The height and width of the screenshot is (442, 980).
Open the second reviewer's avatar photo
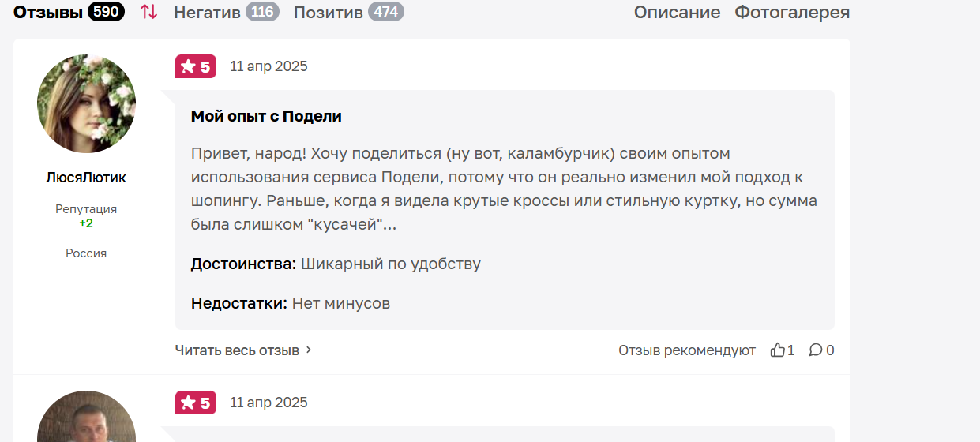pos(86,416)
